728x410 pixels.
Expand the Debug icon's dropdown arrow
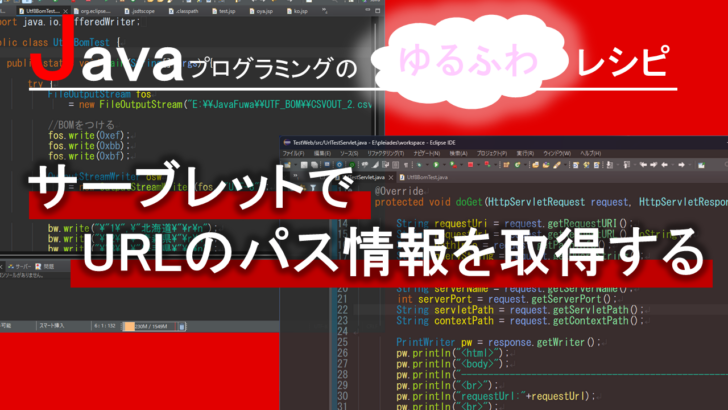427,164
